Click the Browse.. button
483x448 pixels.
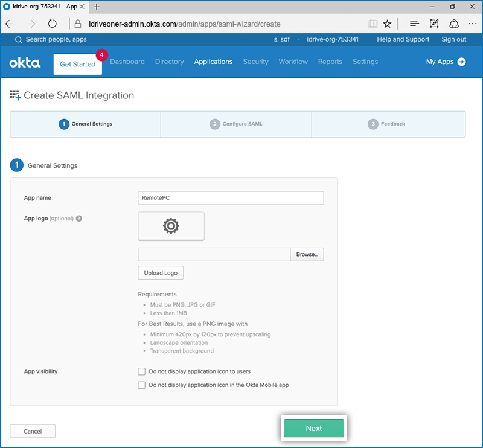(x=307, y=254)
